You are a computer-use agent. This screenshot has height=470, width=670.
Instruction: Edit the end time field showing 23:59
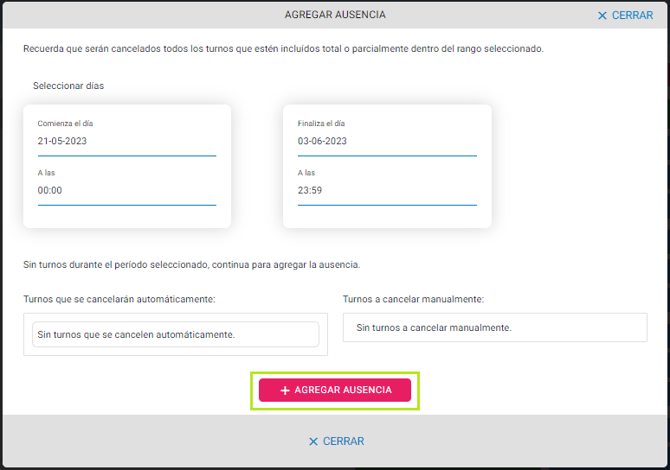coord(386,190)
